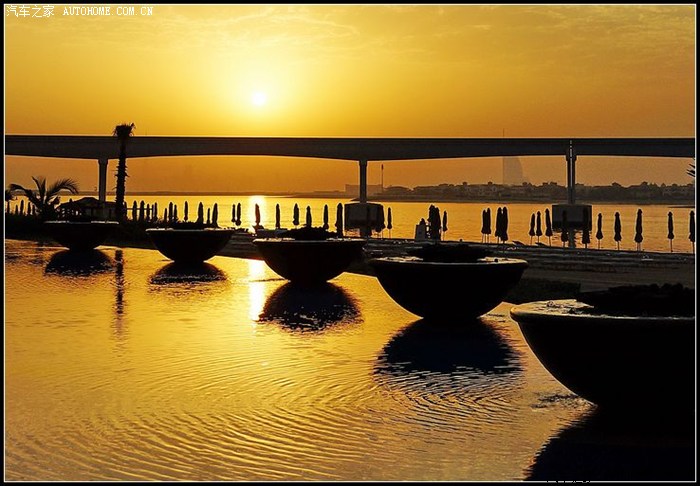Select the closed umbrellas at far right

pyautogui.click(x=642, y=229)
